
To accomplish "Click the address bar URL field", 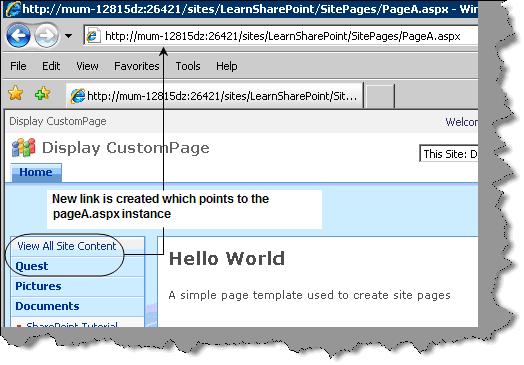I will coord(282,36).
